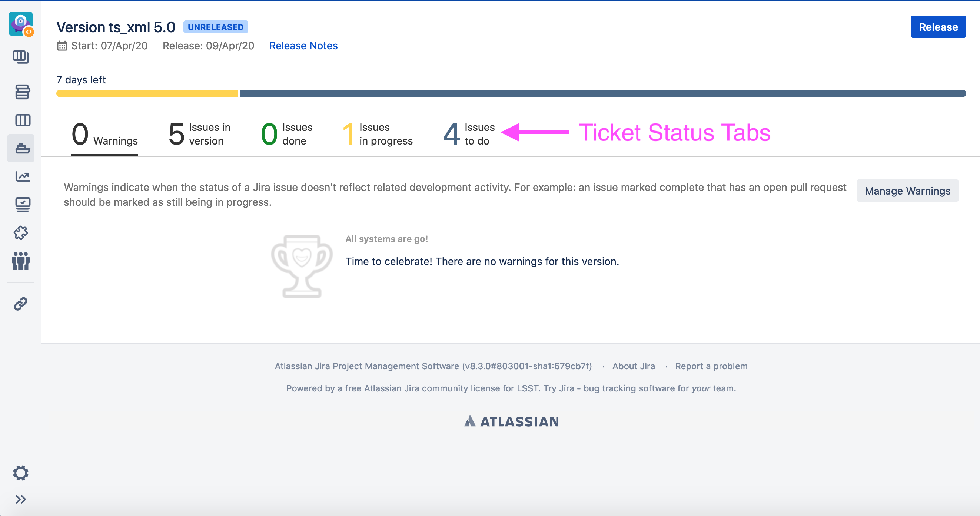Select the Issues done tab
980x516 pixels.
coord(286,134)
